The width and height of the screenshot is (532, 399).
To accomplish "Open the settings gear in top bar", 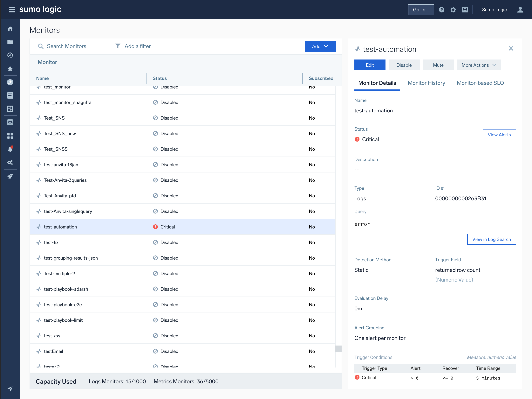I will click(453, 10).
